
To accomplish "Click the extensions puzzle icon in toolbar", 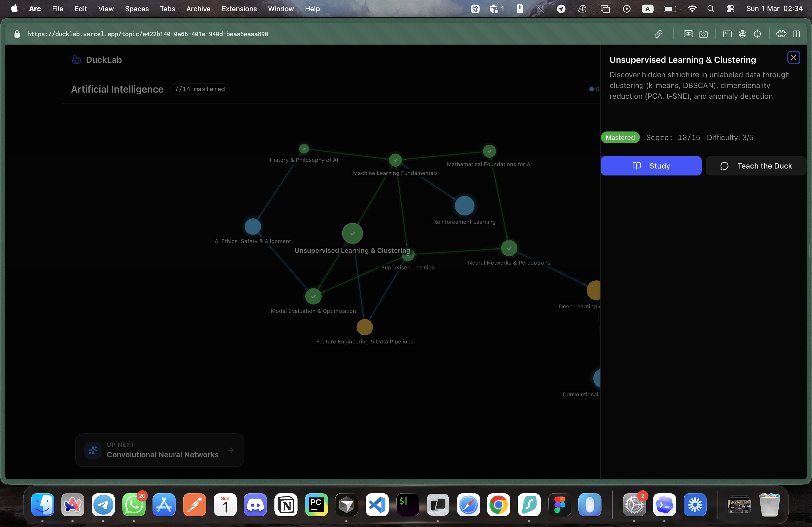I will pos(781,34).
